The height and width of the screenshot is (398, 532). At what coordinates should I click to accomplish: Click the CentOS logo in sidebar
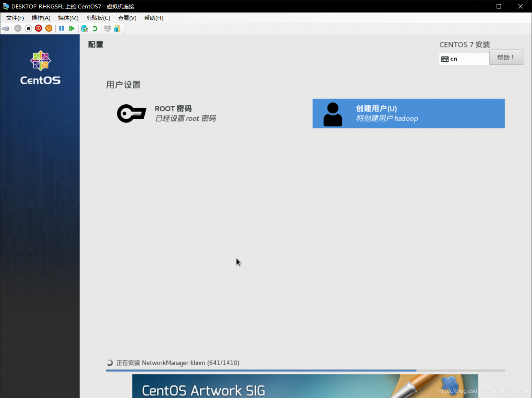(40, 68)
